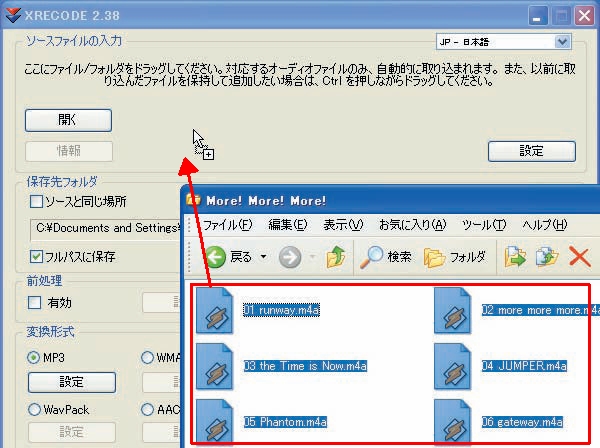Click the file name 06 gateway.m4a
This screenshot has height=448, width=600.
coord(522,422)
